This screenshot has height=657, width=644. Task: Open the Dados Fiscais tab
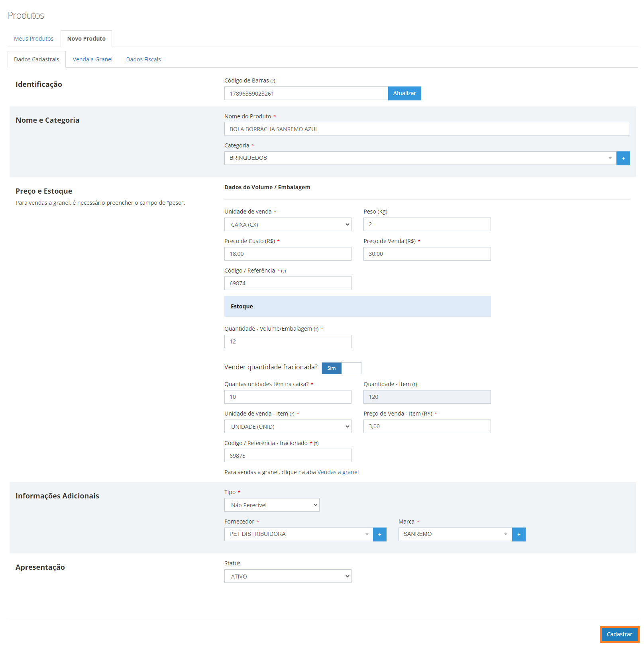pos(143,59)
